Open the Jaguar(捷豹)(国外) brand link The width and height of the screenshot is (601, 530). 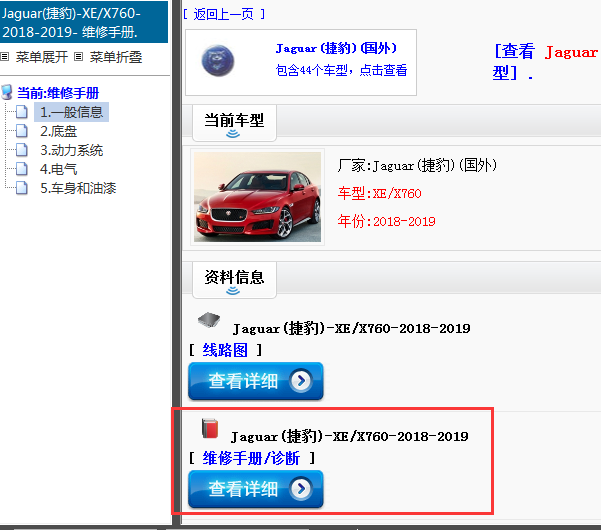[x=336, y=48]
